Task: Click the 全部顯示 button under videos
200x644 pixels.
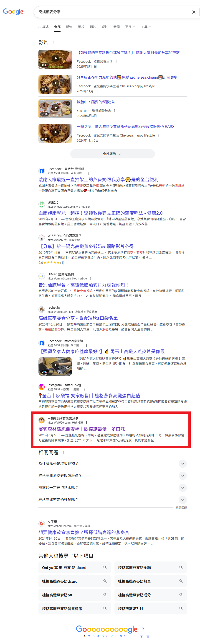Action: pyautogui.click(x=112, y=154)
